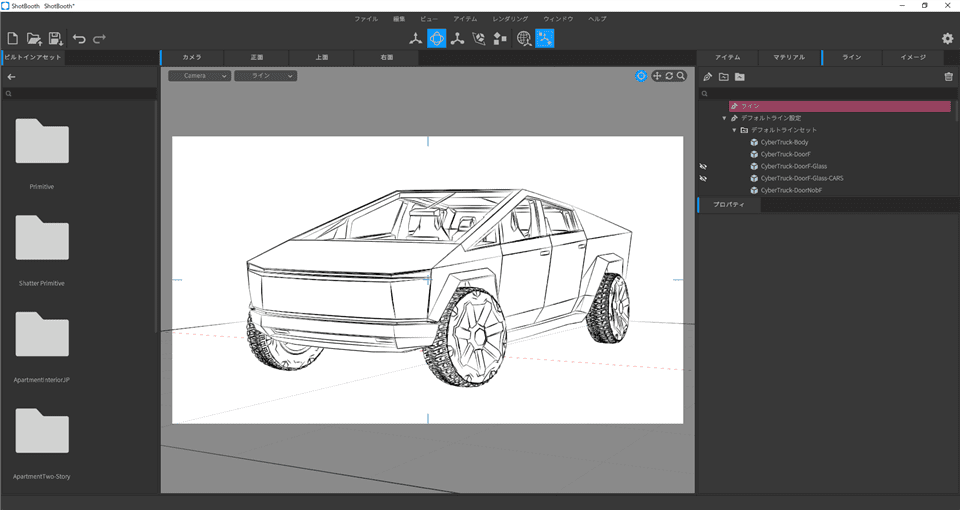Click the viewport pan icon
This screenshot has width=960, height=510.
click(658, 76)
